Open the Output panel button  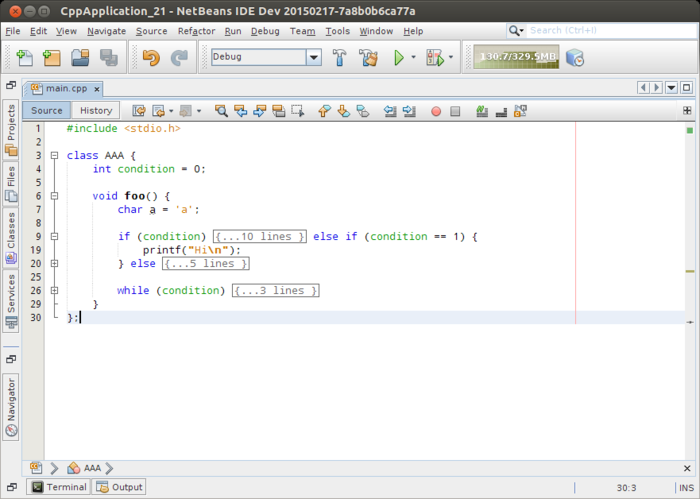[119, 487]
